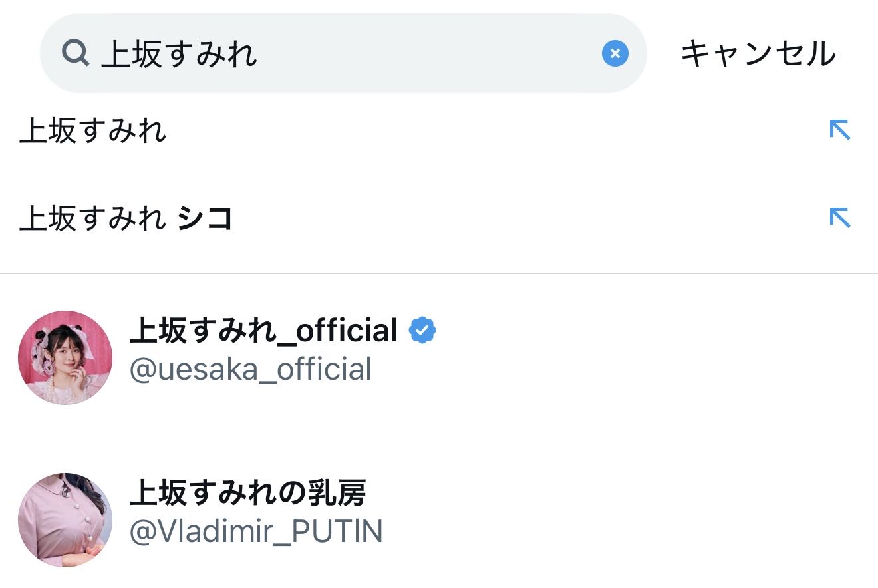878x588 pixels.
Task: Open the Vladimir_PUTlN account avatar
Action: point(65,520)
